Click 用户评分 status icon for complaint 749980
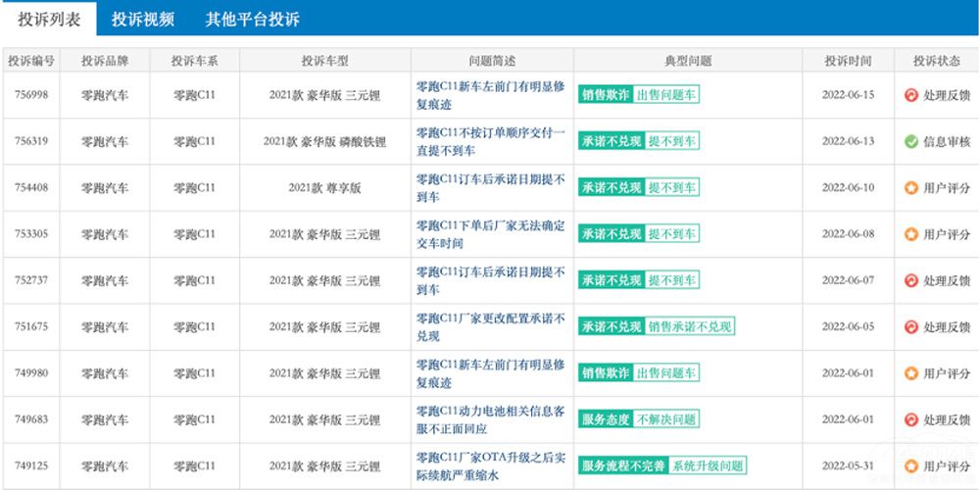Screen dimensions: 980x490 [x=910, y=373]
